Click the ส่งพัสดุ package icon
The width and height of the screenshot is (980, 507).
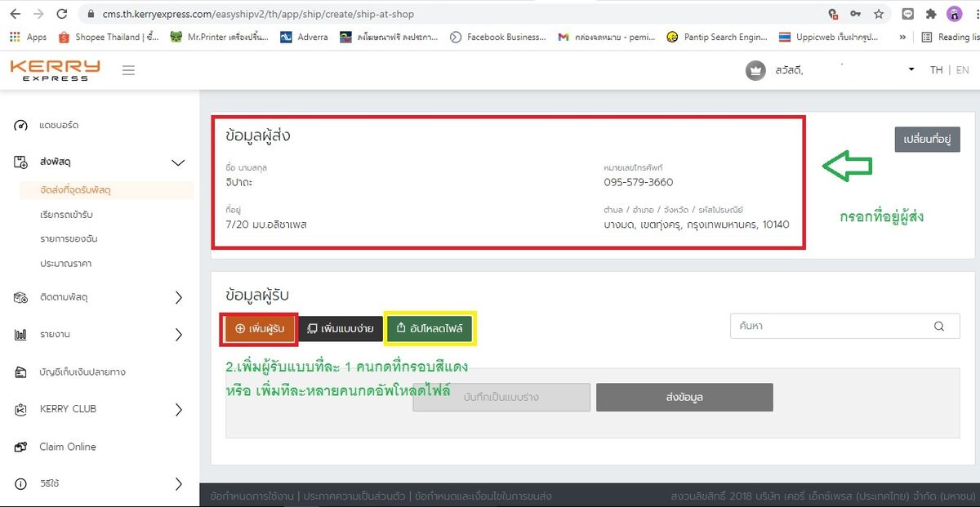[21, 162]
